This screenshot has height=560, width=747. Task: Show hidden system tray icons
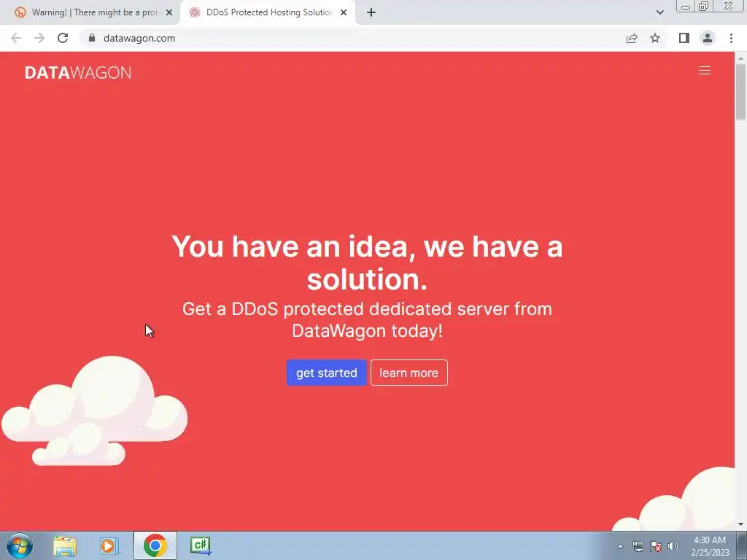pos(620,546)
